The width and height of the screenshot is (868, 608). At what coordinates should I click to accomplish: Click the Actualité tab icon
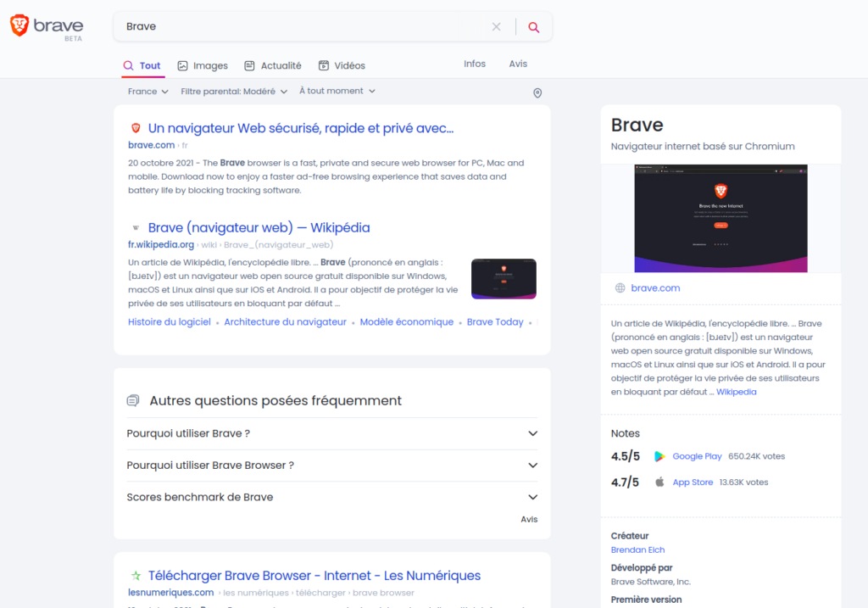[250, 65]
